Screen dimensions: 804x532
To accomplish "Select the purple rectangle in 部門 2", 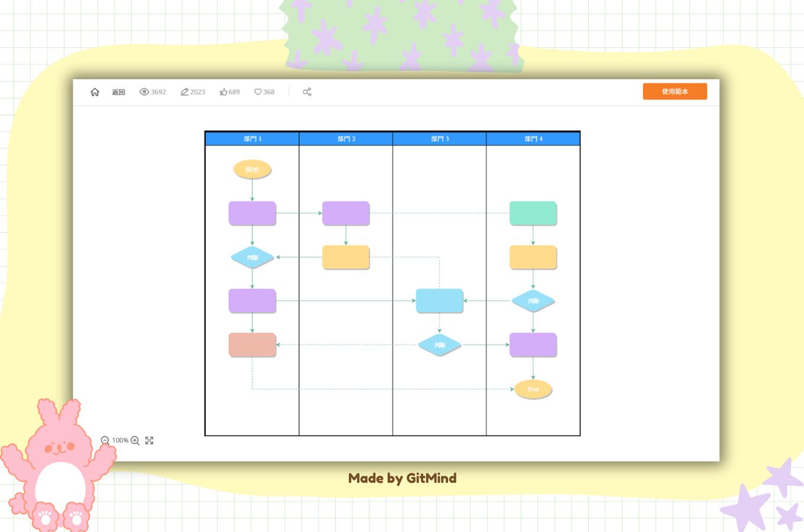I will [346, 213].
